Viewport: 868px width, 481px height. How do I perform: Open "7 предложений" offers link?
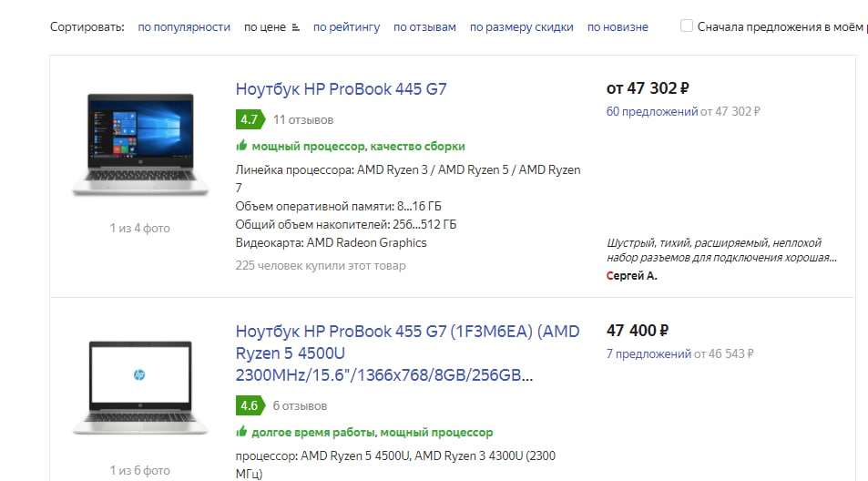pyautogui.click(x=648, y=353)
